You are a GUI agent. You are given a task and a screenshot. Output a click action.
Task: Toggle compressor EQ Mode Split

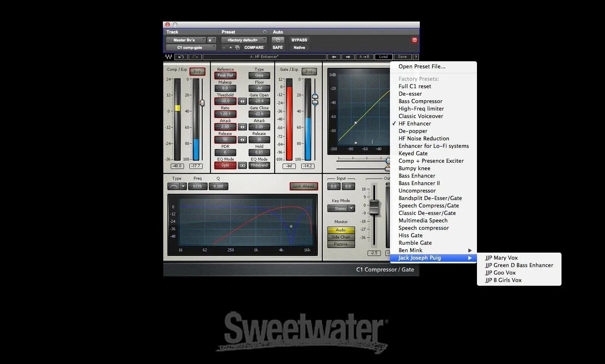coord(225,165)
